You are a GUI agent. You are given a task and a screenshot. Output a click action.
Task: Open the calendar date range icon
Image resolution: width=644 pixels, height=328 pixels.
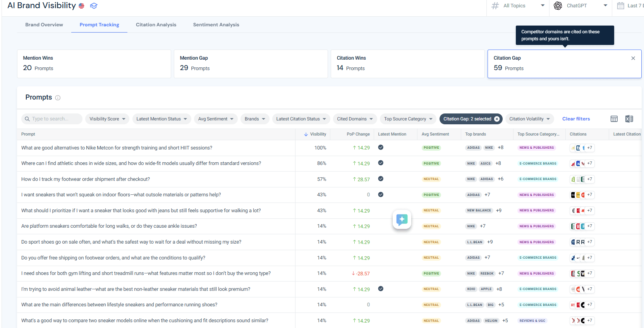[x=620, y=6]
